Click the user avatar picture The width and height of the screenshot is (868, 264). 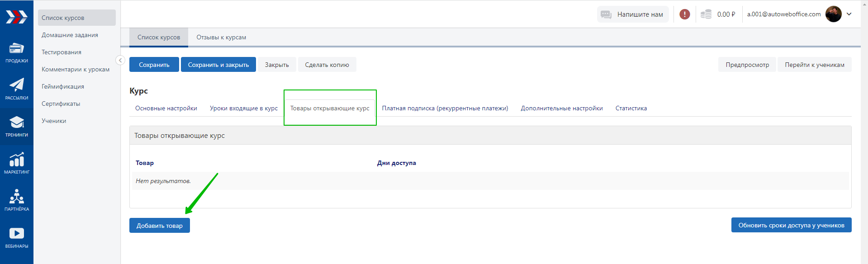pyautogui.click(x=833, y=14)
